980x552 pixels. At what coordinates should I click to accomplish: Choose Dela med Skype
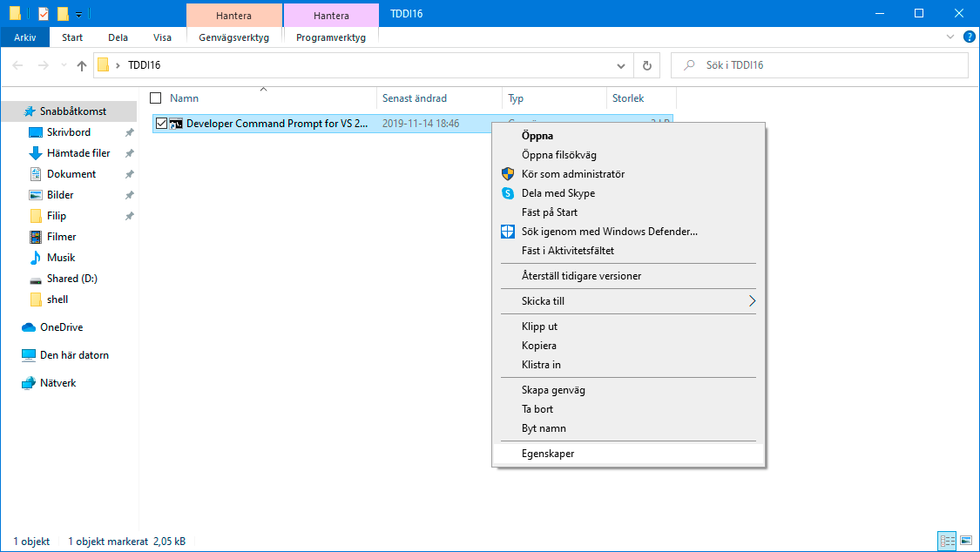tap(628, 193)
